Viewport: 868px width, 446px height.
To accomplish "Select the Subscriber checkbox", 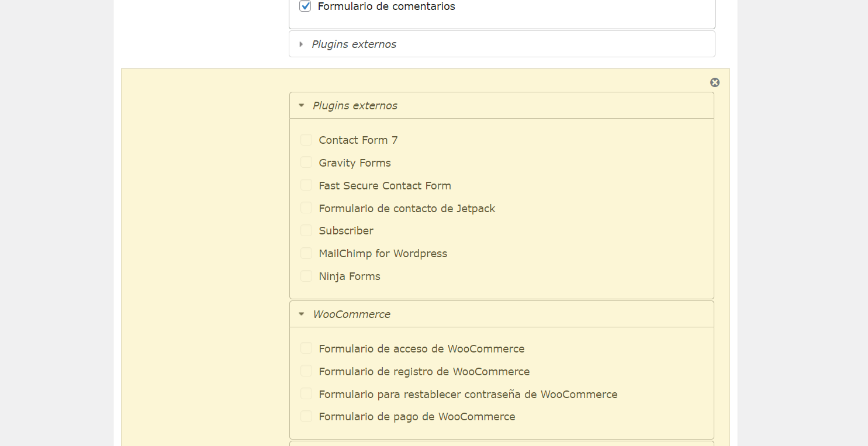I will click(306, 230).
